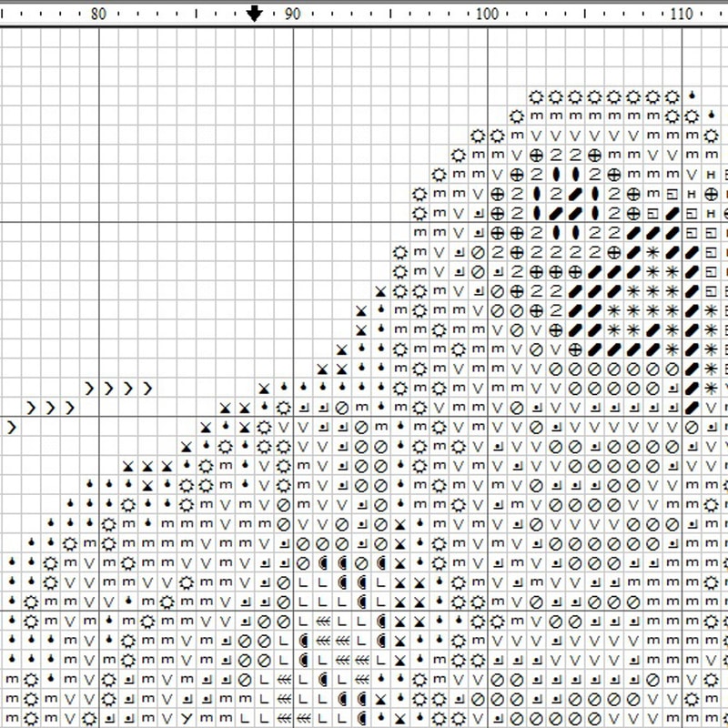
Task: Click the lone > symbol at the left edge
Action: 12,426
